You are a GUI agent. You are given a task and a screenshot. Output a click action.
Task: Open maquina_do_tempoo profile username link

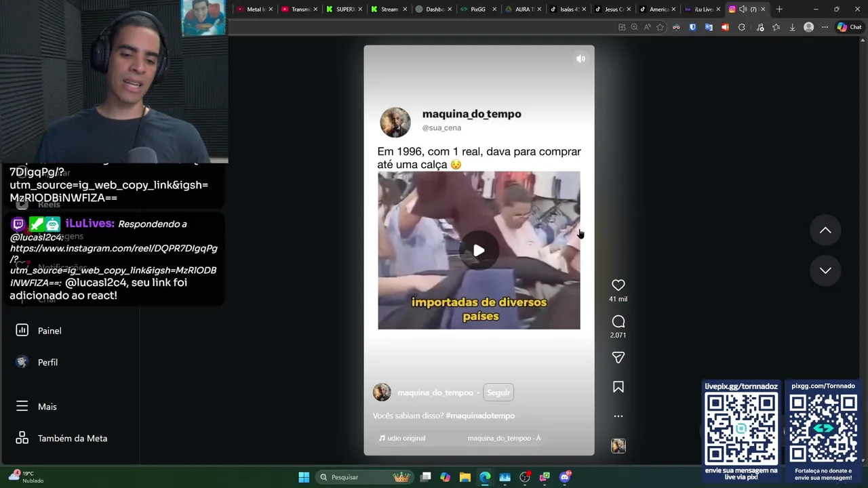435,392
